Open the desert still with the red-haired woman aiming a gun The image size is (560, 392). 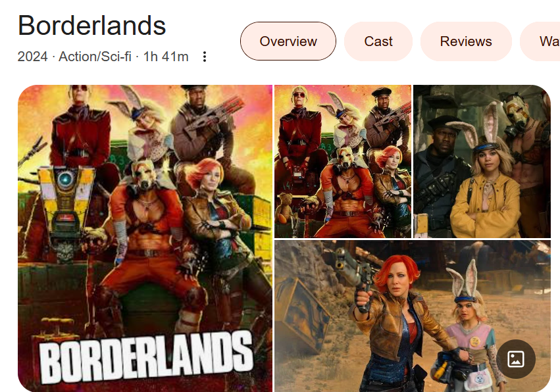click(413, 316)
